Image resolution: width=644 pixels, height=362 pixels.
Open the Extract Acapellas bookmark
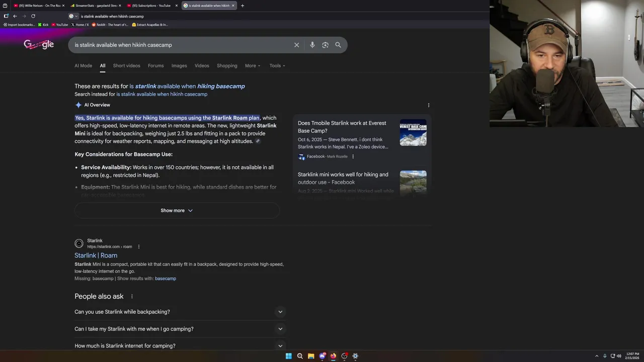click(150, 25)
